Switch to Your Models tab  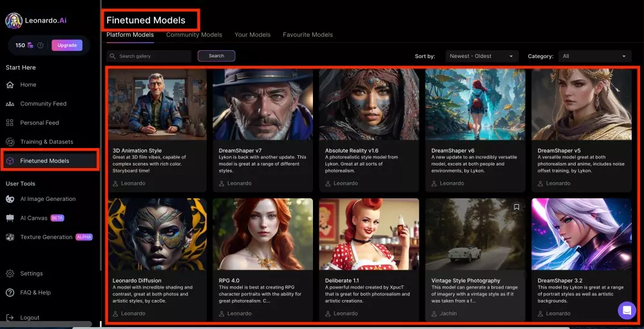pos(252,35)
